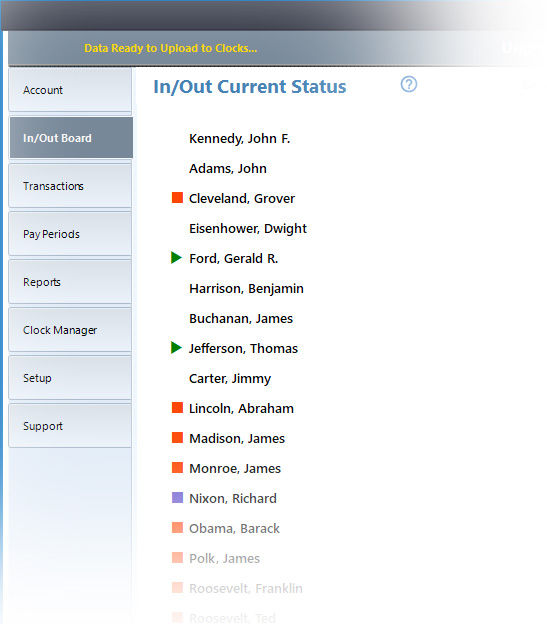Screen dimensions: 547x624
Task: Open the help question mark icon
Action: (x=409, y=84)
